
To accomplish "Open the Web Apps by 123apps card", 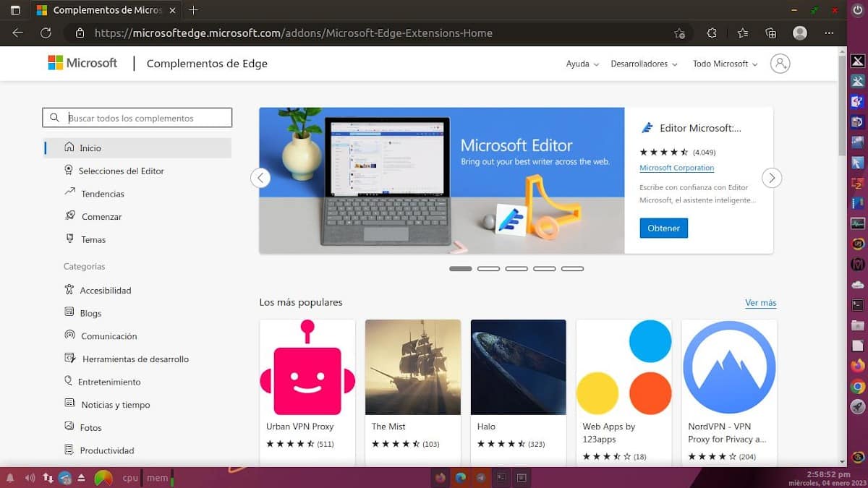I will click(x=624, y=392).
